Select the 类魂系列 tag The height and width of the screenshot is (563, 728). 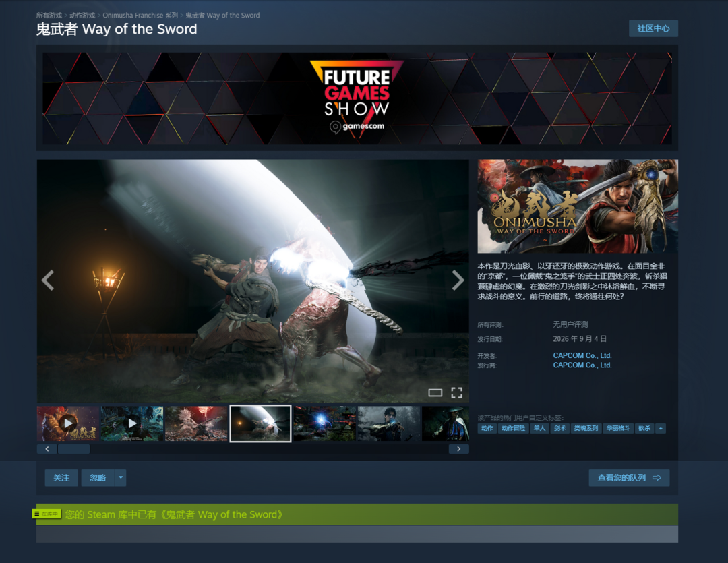(586, 428)
